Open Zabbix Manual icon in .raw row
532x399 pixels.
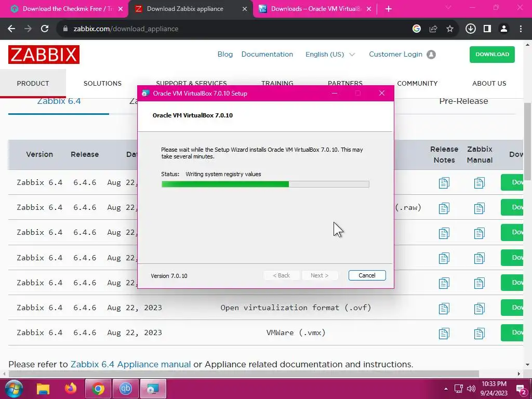coord(479,208)
